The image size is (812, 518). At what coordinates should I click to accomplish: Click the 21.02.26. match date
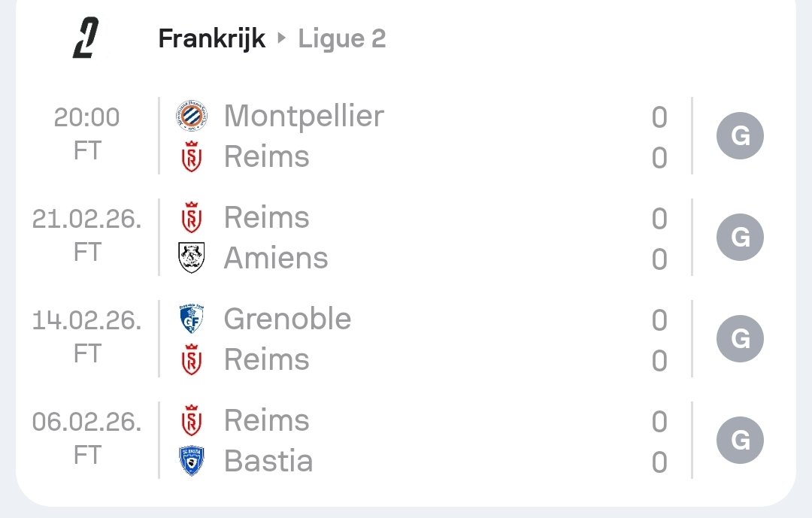[86, 219]
